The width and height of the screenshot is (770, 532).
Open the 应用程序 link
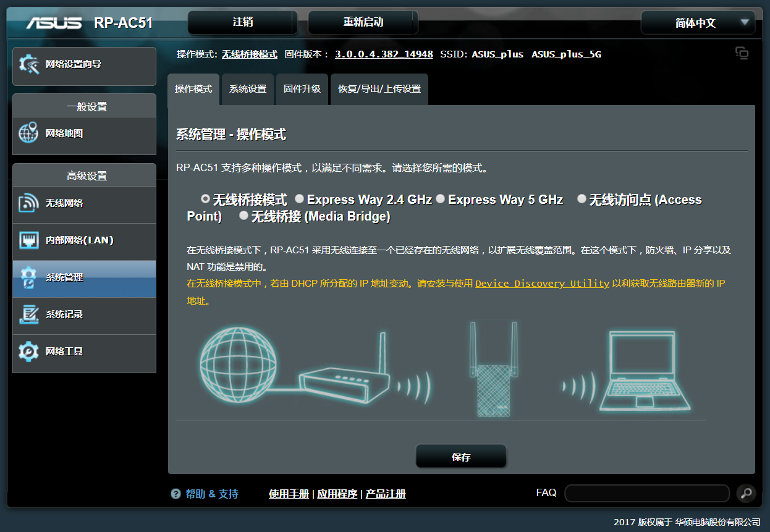(337, 494)
